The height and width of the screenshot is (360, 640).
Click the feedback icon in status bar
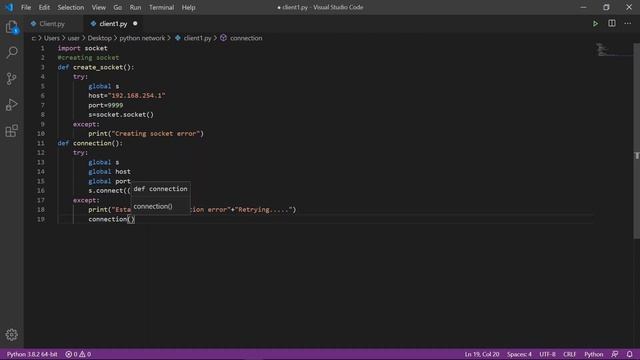[615, 354]
